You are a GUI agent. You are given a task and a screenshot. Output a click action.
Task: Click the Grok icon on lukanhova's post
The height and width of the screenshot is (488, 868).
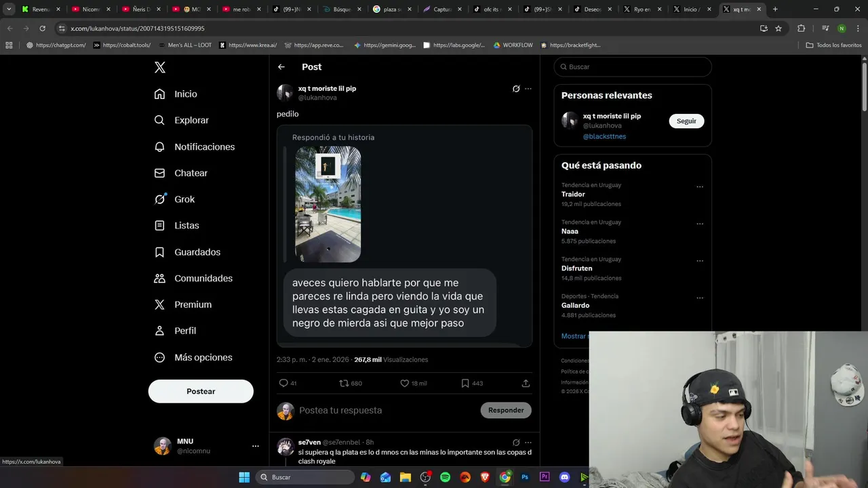(x=516, y=89)
